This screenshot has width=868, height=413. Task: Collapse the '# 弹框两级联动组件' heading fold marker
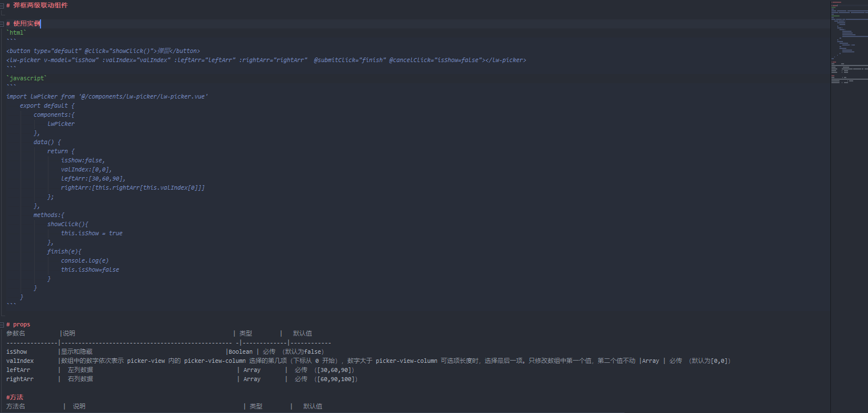(2, 5)
